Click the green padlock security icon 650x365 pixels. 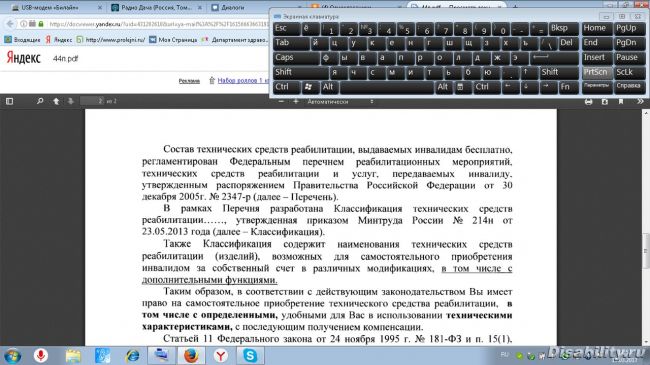tap(41, 24)
